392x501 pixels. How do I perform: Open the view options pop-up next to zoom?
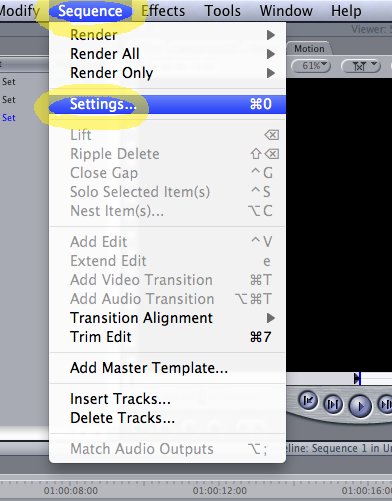[361, 66]
